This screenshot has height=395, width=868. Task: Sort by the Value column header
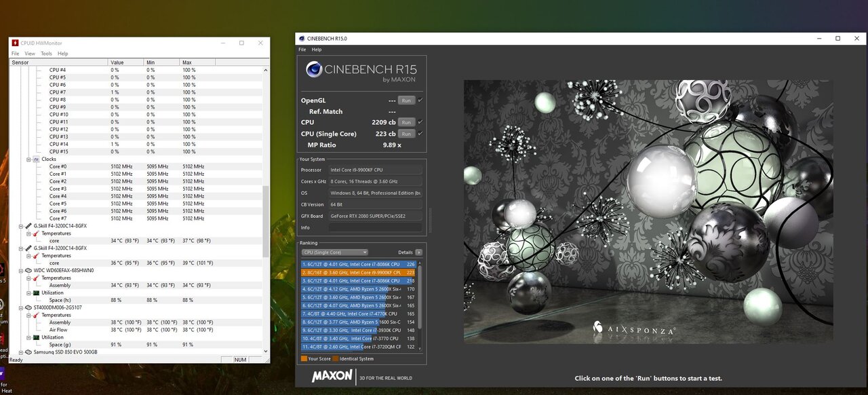(127, 62)
